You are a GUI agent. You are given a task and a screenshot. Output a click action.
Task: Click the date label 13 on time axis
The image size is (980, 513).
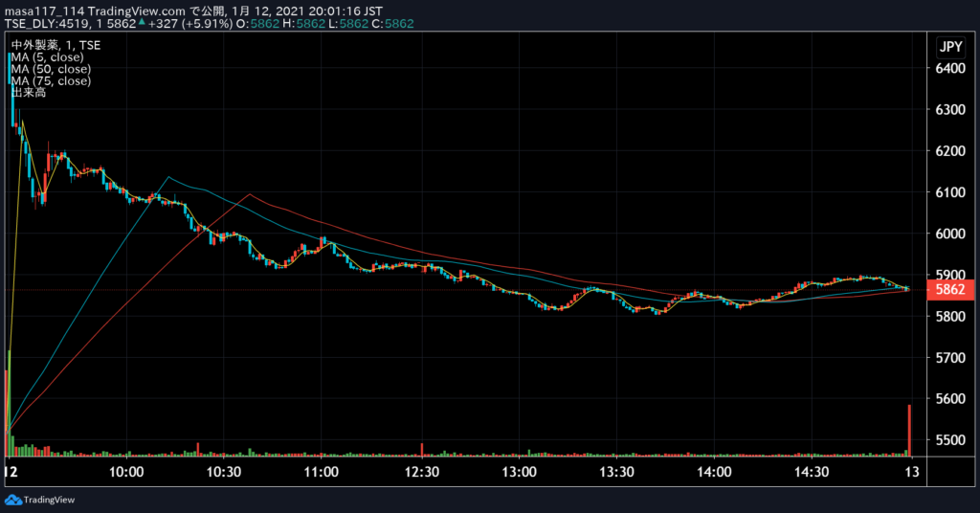(x=912, y=472)
